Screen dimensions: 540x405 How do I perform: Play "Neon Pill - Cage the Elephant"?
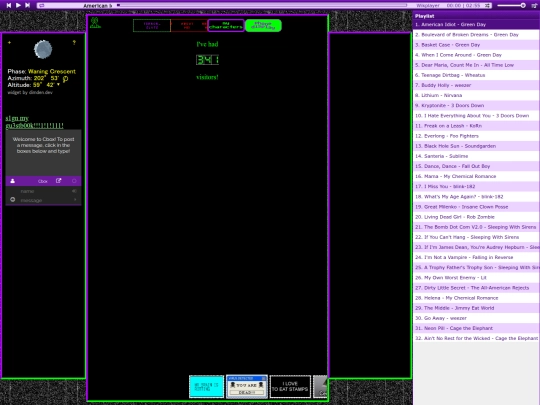click(476, 328)
